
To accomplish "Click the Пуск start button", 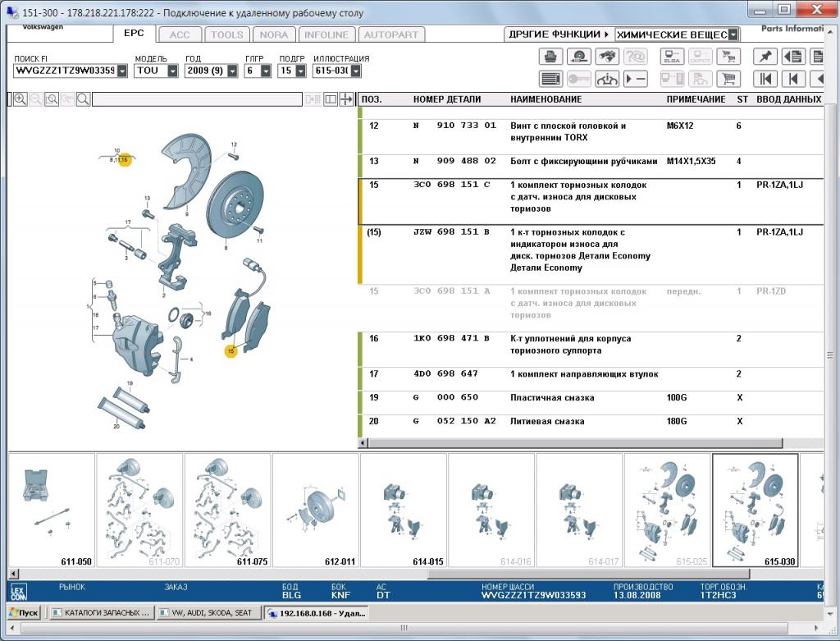I will click(x=24, y=612).
